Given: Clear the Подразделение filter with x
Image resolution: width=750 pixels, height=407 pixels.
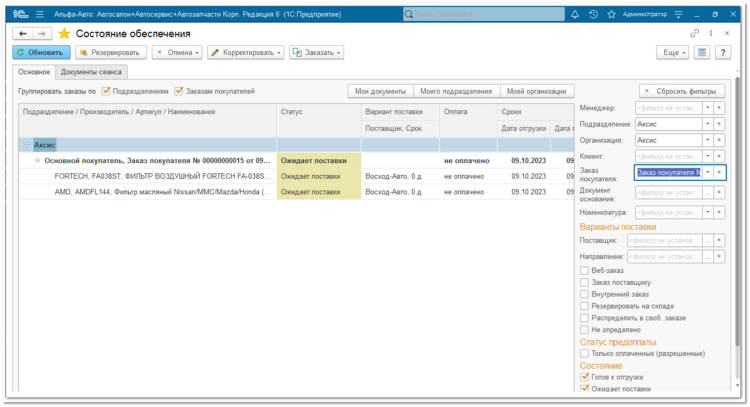Looking at the screenshot, I should click(x=719, y=124).
